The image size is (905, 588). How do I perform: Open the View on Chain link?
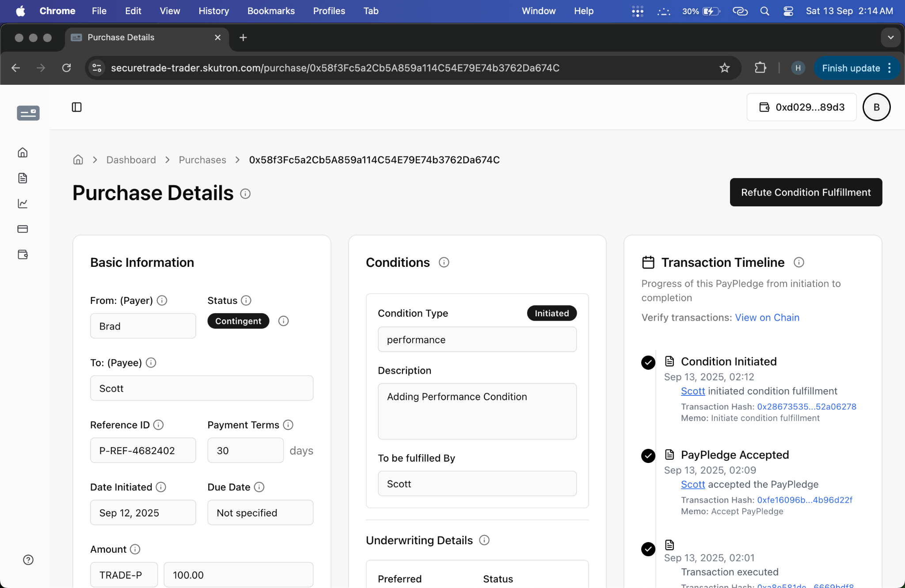[x=767, y=318]
